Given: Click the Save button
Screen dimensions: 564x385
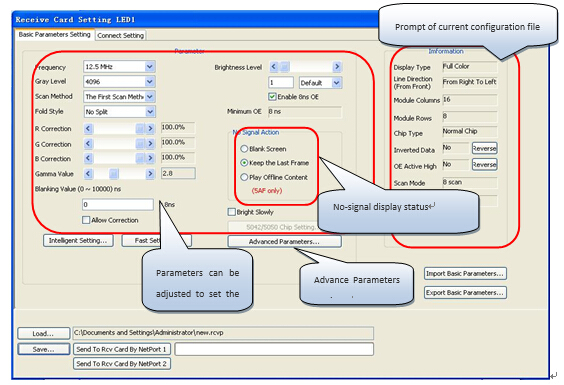Looking at the screenshot, I should [44, 349].
